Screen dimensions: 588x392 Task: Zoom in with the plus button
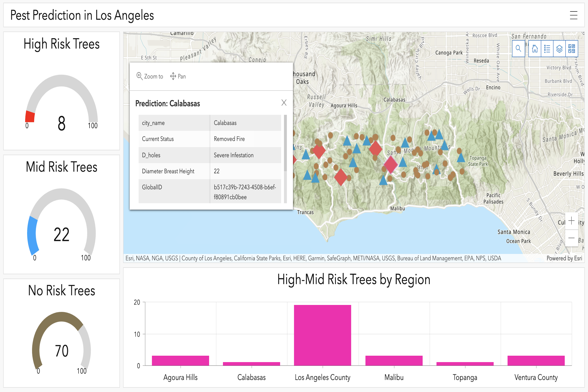pos(571,221)
